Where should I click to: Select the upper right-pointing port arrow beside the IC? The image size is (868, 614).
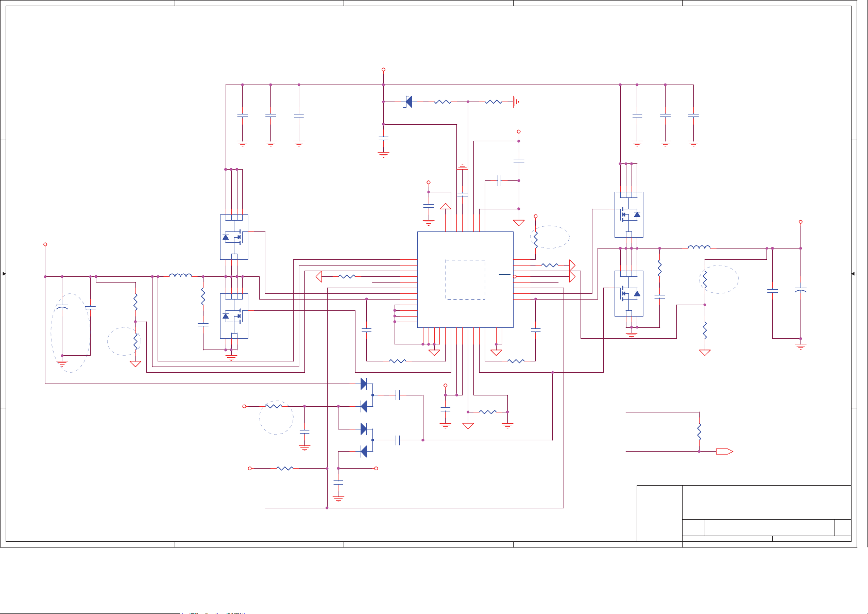(x=572, y=265)
